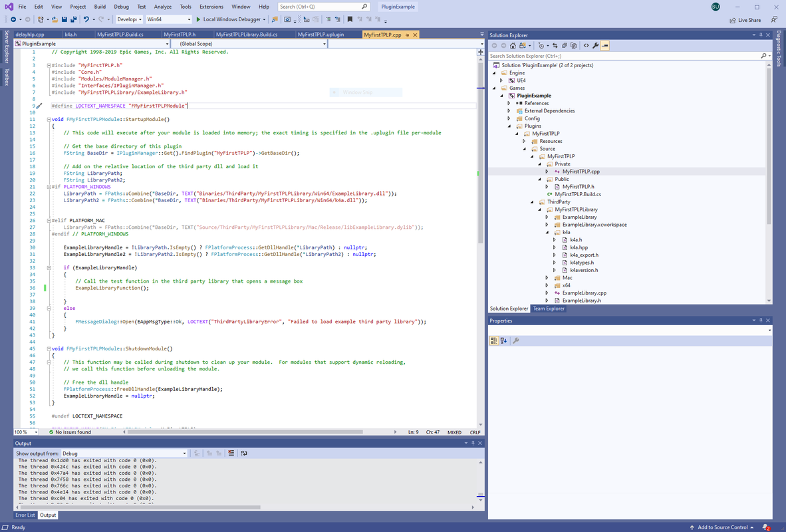
Task: Select k4atypes.h in Solution Explorer
Action: (581, 262)
